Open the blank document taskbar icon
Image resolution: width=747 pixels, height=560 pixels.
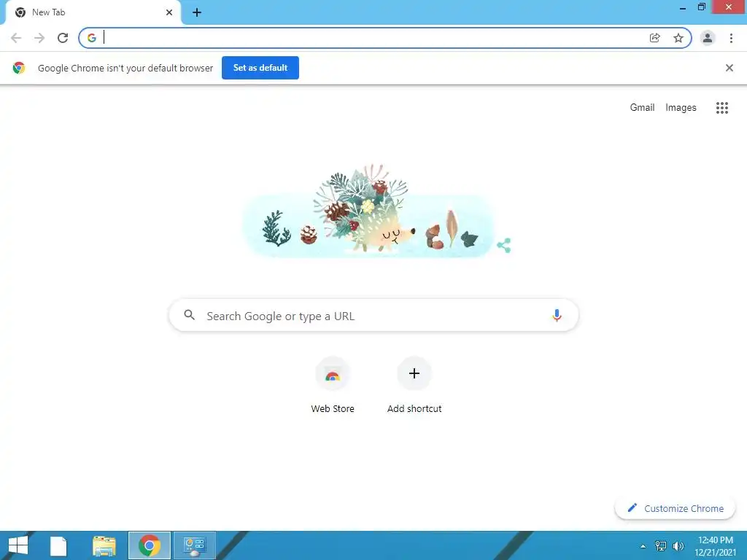58,545
